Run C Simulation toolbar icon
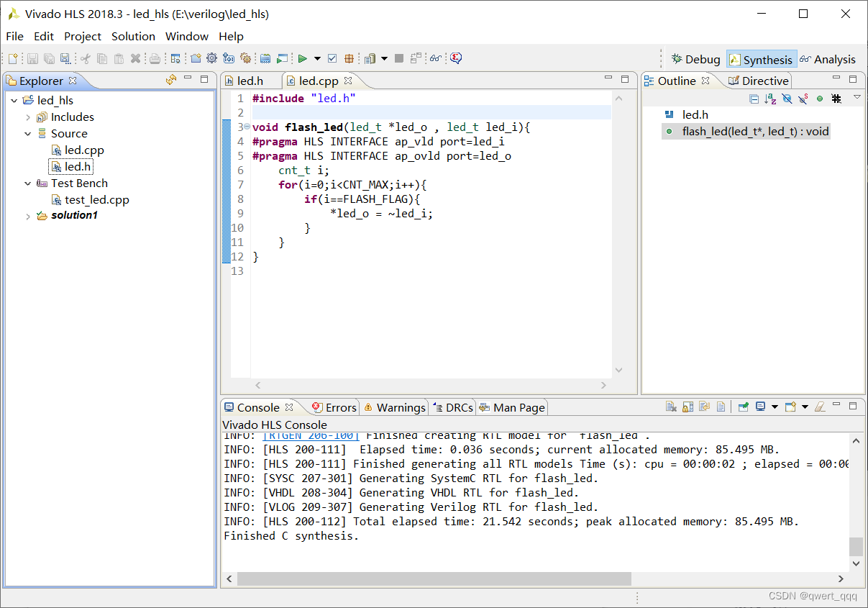The height and width of the screenshot is (608, 868). tap(282, 58)
